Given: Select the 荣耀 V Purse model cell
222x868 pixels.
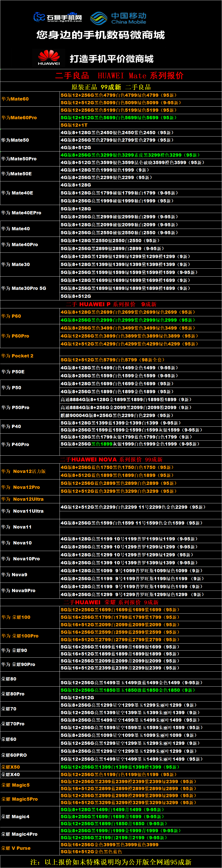Looking at the screenshot, I should coord(30,848).
